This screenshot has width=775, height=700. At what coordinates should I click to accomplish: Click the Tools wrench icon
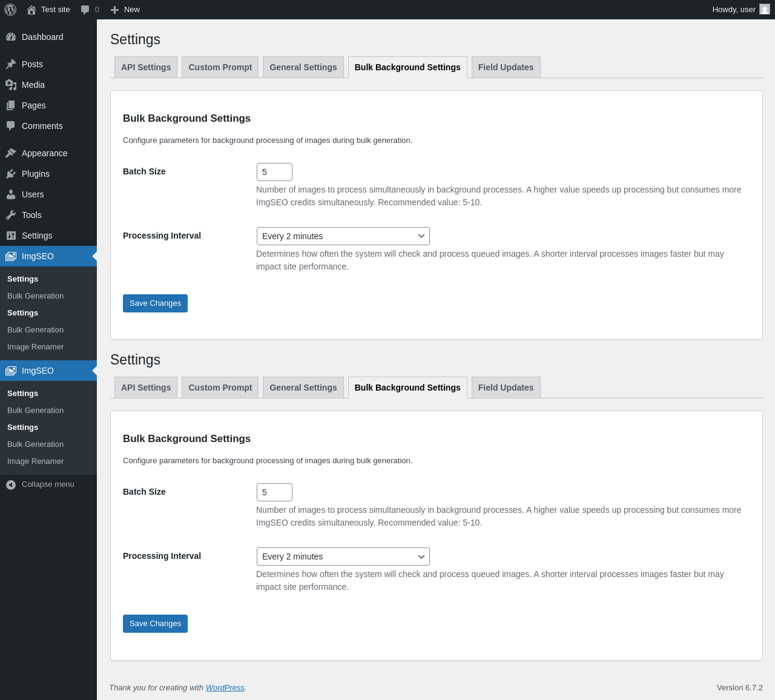click(x=11, y=215)
